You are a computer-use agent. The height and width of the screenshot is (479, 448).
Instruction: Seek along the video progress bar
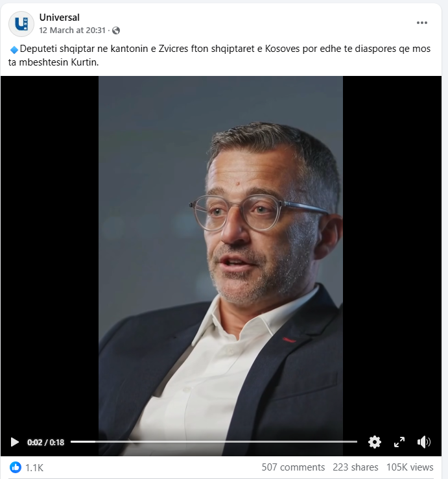(x=213, y=442)
